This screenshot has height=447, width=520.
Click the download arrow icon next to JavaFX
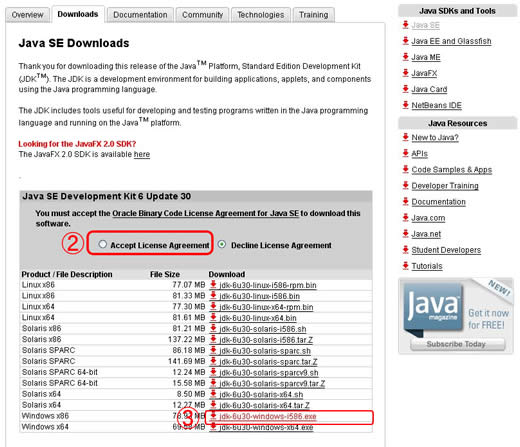(x=406, y=73)
